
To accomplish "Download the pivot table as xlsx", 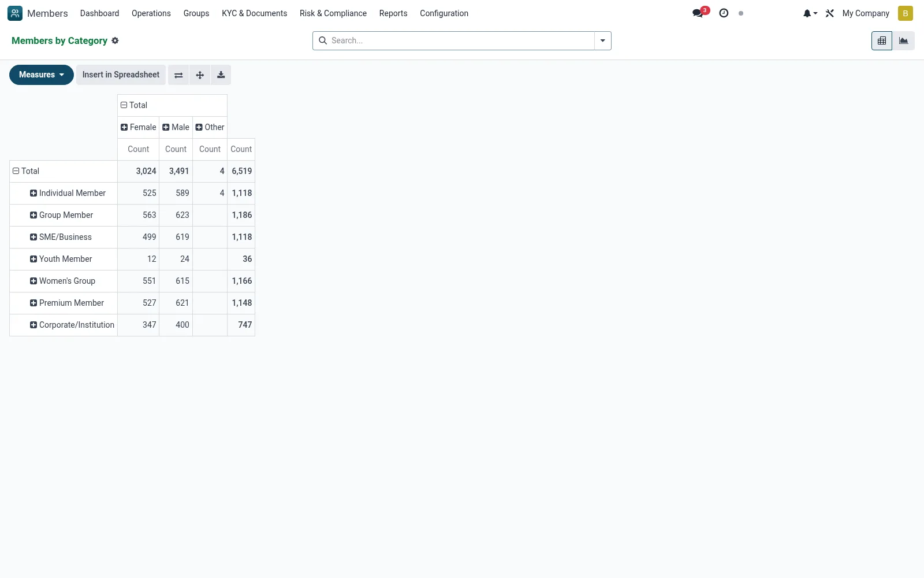I will pyautogui.click(x=221, y=75).
